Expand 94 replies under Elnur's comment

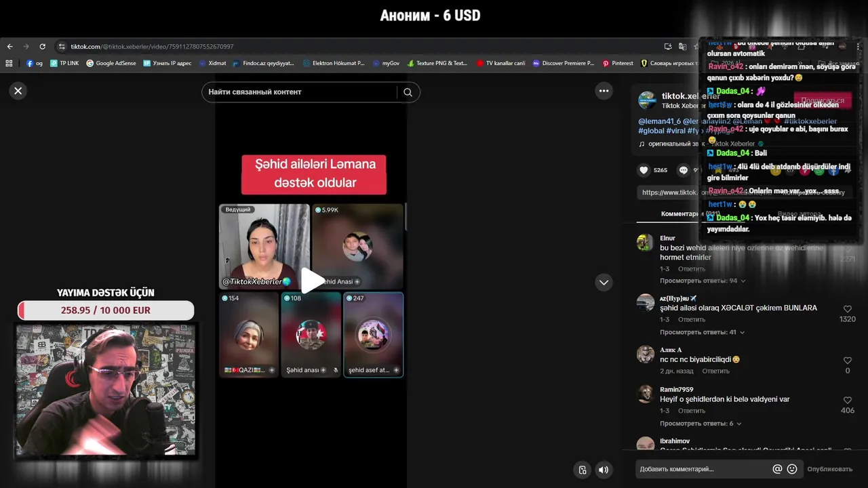[703, 281]
